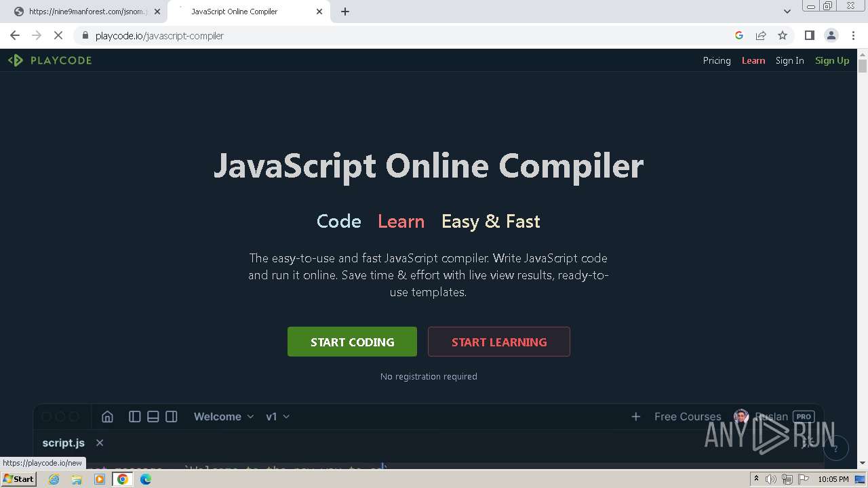Click the editor home icon
The image size is (868, 488).
pyautogui.click(x=107, y=417)
